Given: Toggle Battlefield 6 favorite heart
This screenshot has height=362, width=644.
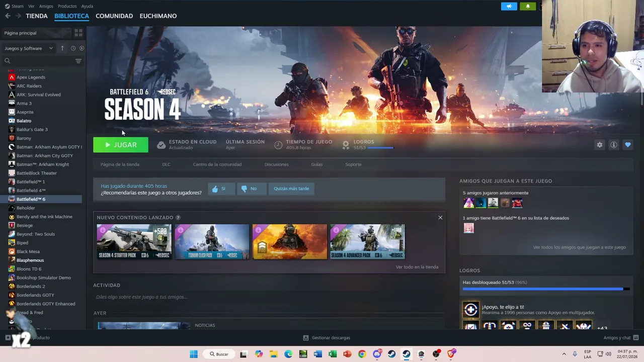Looking at the screenshot, I should point(628,145).
